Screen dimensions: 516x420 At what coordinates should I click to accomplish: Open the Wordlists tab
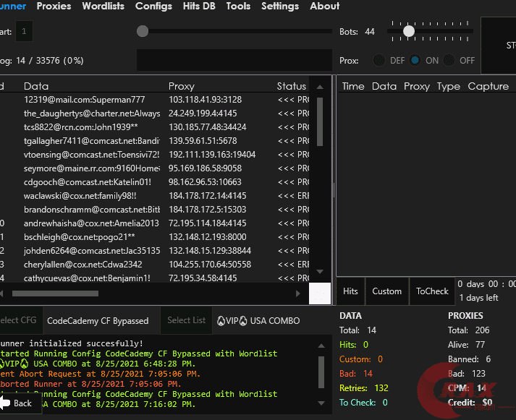pyautogui.click(x=103, y=6)
